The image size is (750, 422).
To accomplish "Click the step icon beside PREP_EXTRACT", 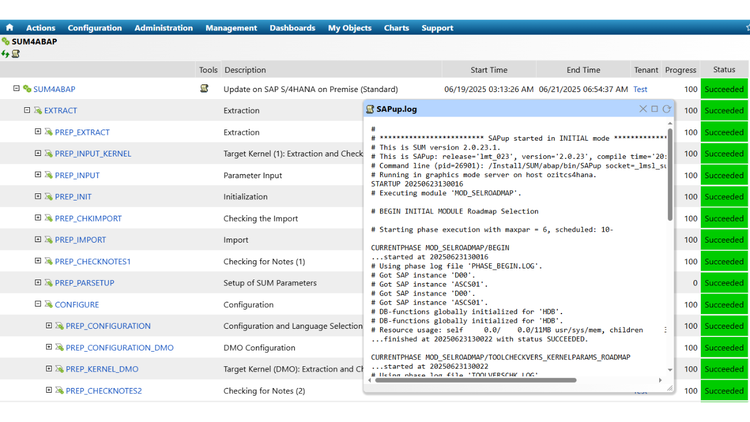I will coord(48,132).
